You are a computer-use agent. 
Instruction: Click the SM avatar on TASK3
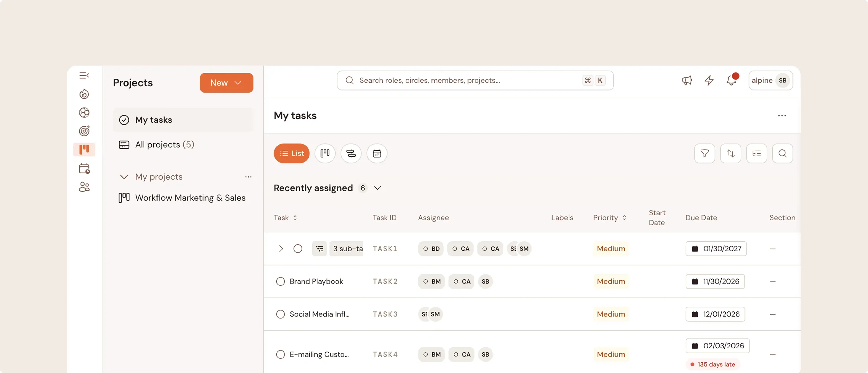pyautogui.click(x=435, y=314)
